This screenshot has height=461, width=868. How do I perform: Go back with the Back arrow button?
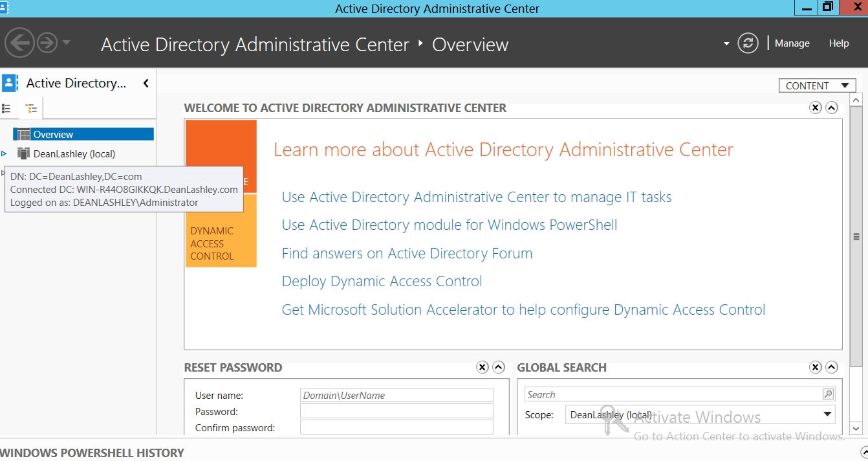(20, 43)
